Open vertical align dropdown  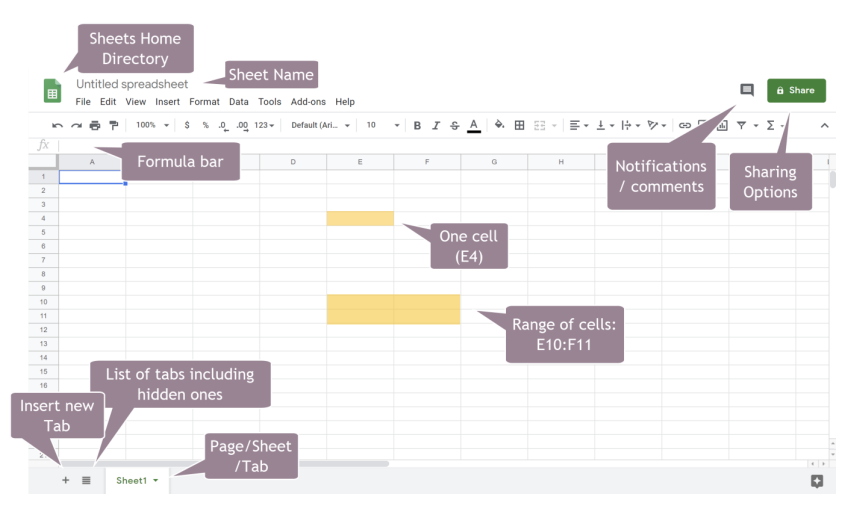click(605, 126)
